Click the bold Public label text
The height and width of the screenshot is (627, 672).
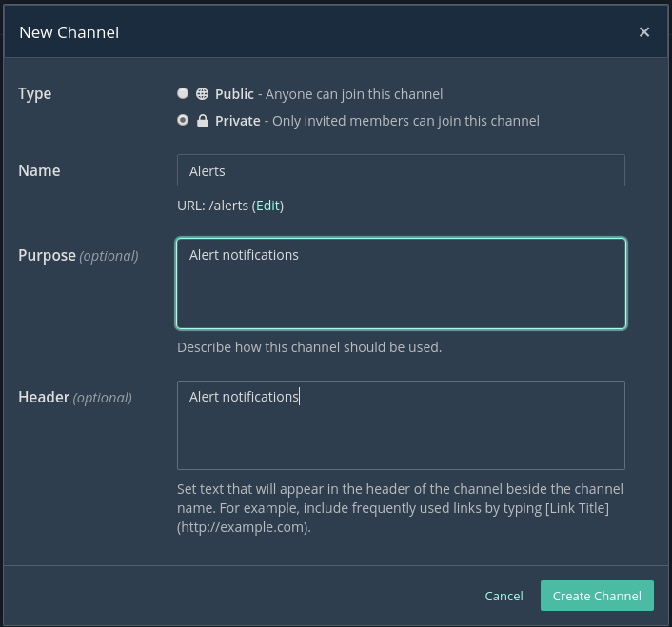coord(234,94)
